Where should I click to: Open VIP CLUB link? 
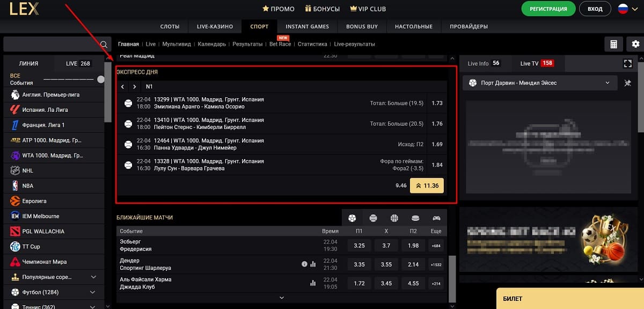(368, 9)
